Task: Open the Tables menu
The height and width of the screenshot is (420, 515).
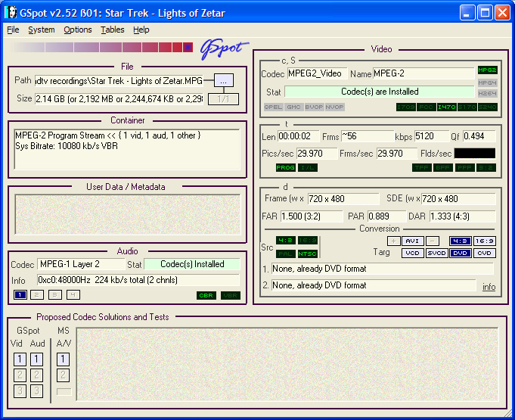Action: [x=113, y=30]
